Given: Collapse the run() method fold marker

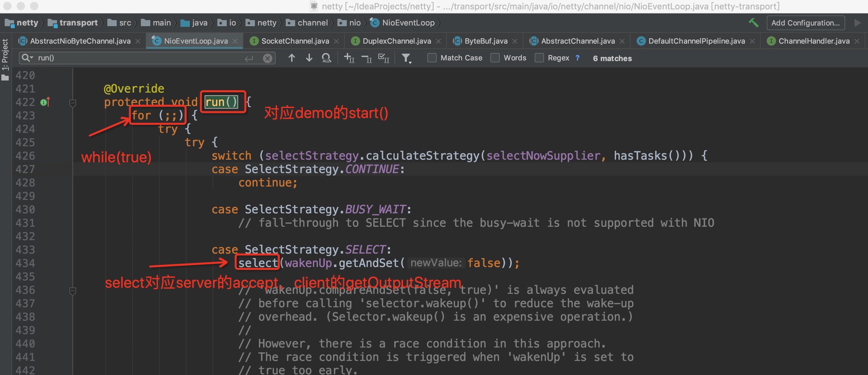Looking at the screenshot, I should (72, 102).
